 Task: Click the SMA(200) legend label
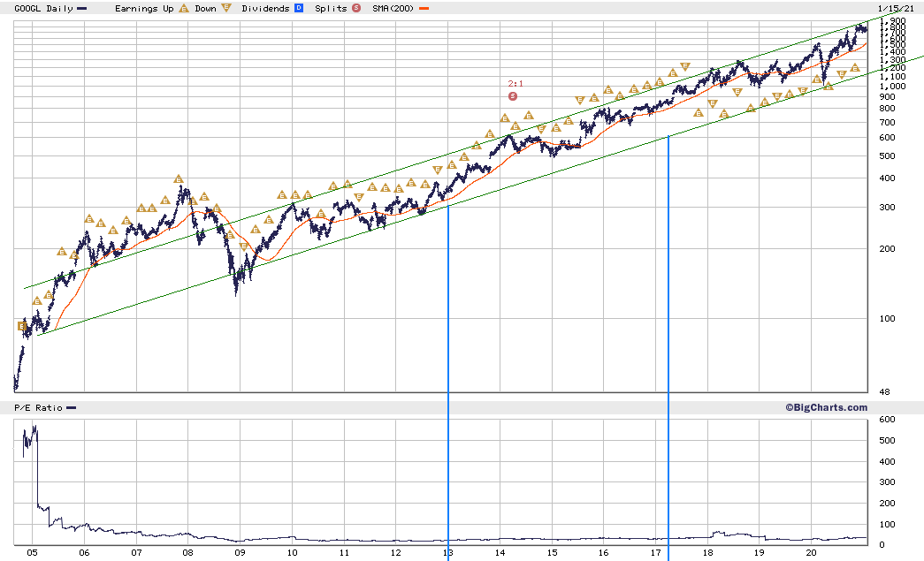[393, 8]
